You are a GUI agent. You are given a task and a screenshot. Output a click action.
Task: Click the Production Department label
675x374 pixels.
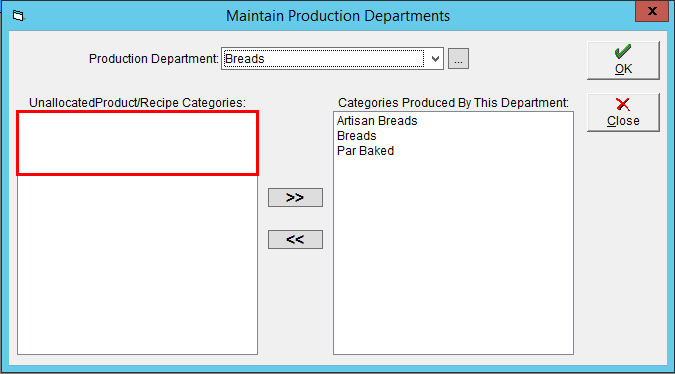coord(154,59)
